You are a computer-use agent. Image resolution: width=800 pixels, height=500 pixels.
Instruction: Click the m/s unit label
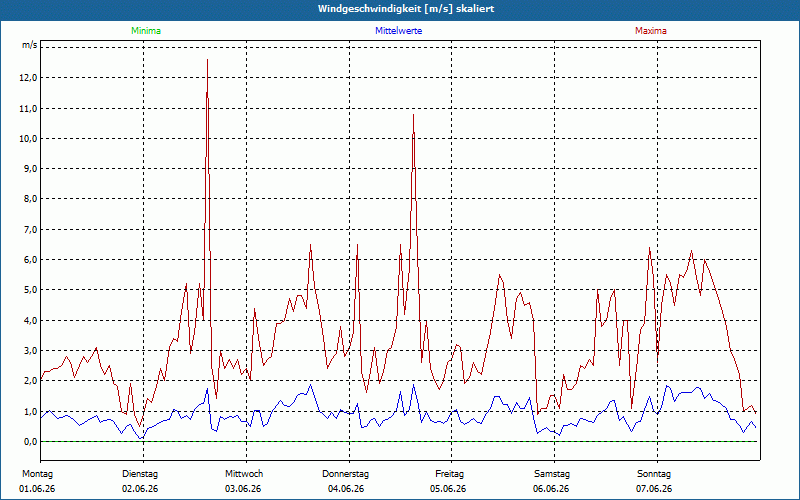tap(29, 45)
